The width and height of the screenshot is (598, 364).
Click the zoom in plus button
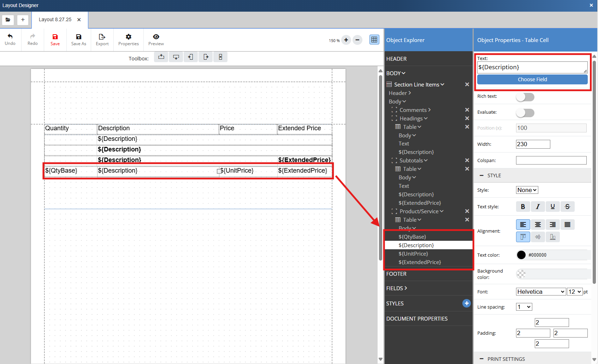346,40
